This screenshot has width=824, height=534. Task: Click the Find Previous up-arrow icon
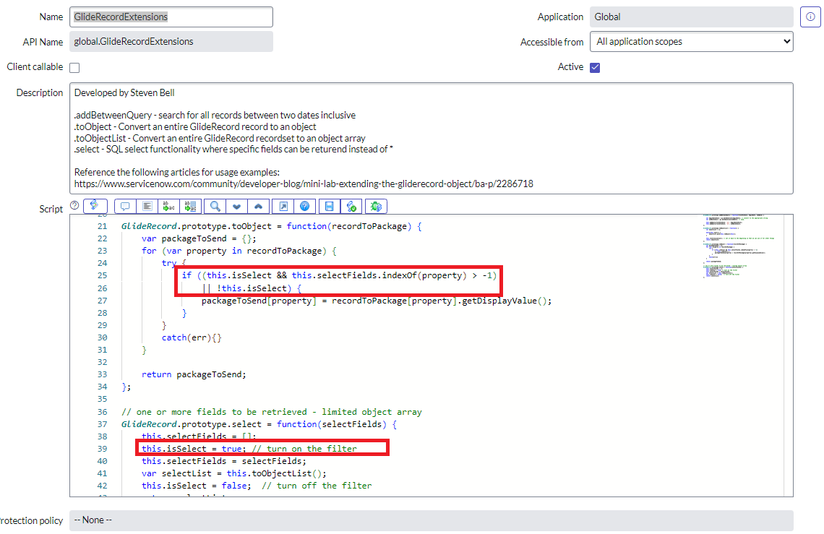pyautogui.click(x=259, y=207)
